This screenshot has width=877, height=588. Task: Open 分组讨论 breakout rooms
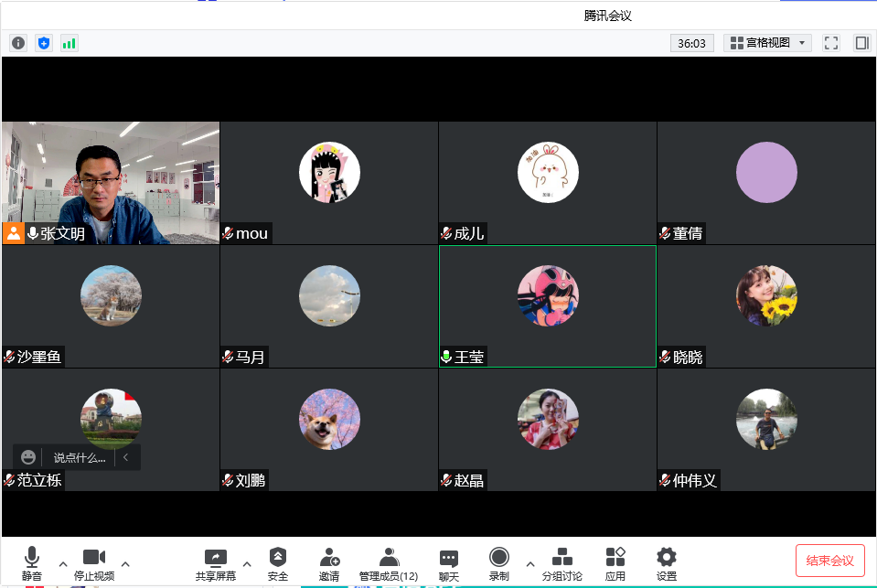pos(562,563)
